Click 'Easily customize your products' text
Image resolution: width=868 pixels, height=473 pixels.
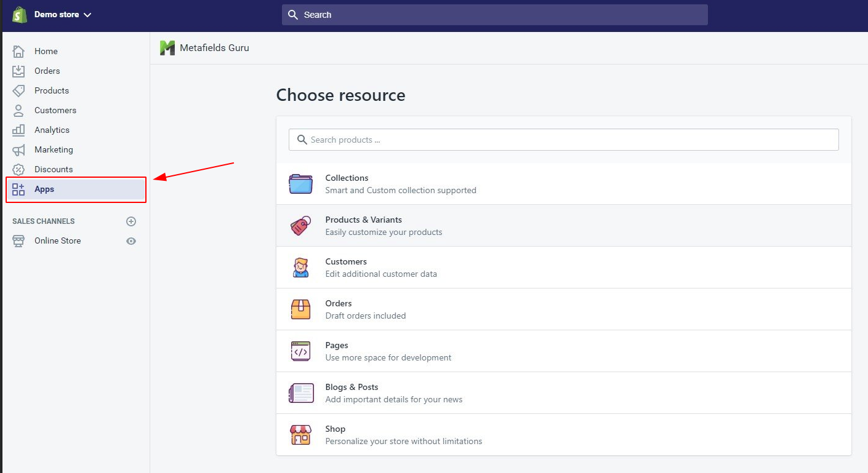tap(384, 232)
